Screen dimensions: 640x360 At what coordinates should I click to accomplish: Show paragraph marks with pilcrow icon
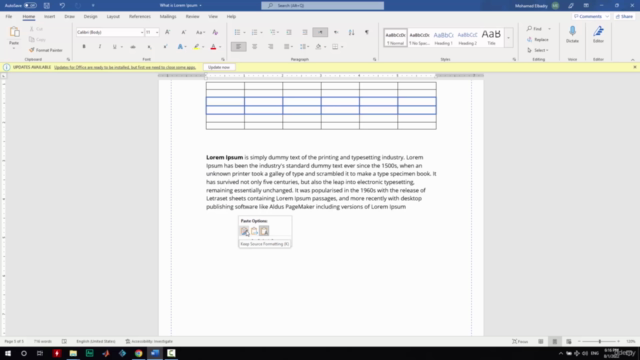coord(367,32)
